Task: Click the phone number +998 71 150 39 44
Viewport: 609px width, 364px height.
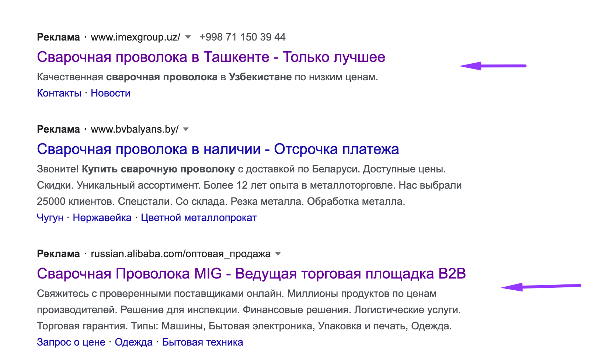Action: pos(242,37)
